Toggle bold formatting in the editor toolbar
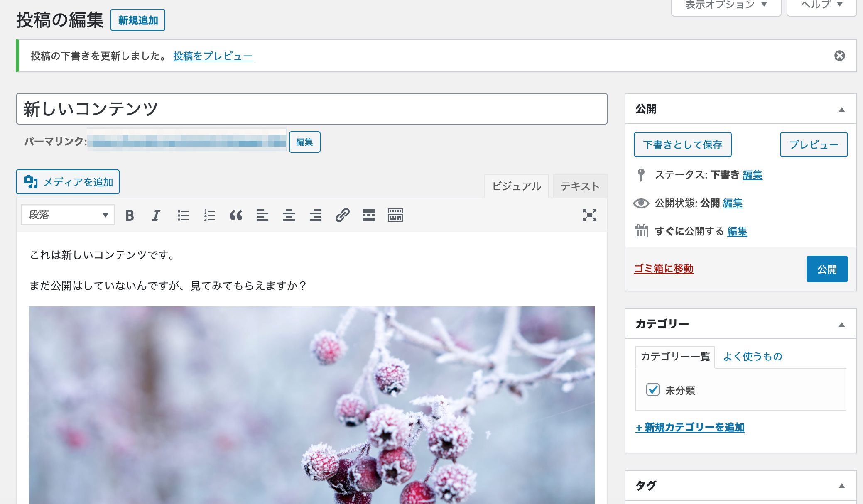Image resolution: width=863 pixels, height=504 pixels. [130, 215]
